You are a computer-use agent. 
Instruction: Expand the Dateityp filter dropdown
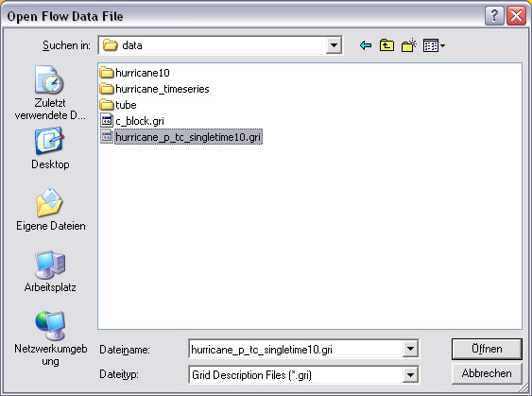(410, 375)
